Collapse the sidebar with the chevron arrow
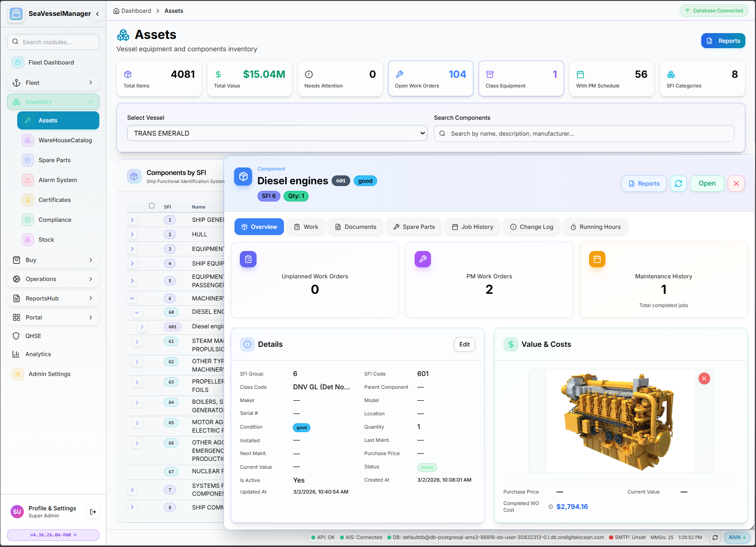 coord(98,14)
